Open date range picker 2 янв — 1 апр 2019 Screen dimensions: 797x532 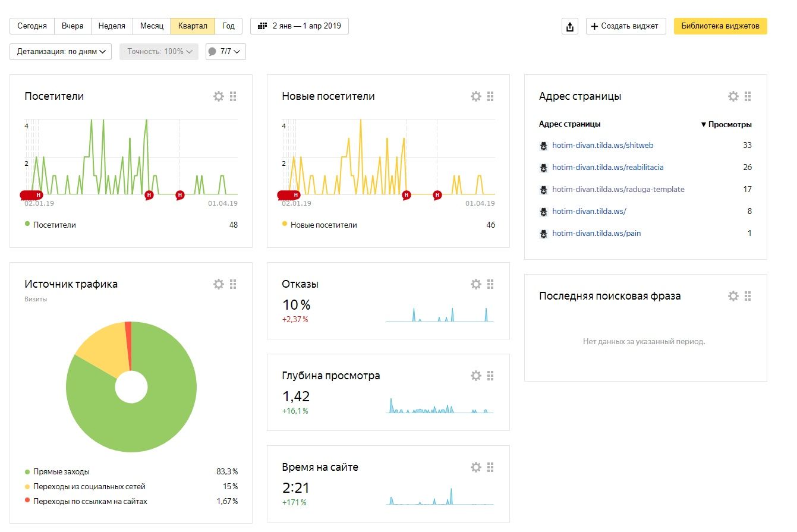300,26
